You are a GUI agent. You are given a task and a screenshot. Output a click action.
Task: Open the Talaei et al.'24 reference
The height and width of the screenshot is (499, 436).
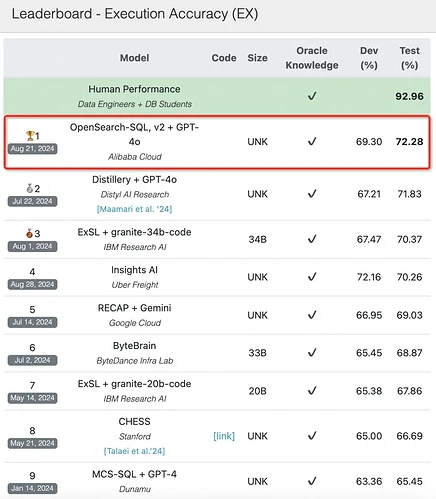[134, 451]
